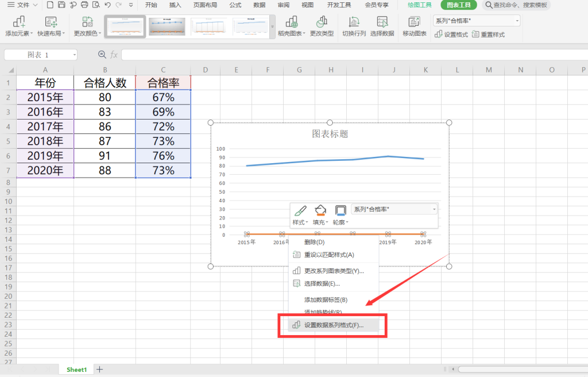
Task: Click the zoom magnifier icon beside fx
Action: pos(102,55)
